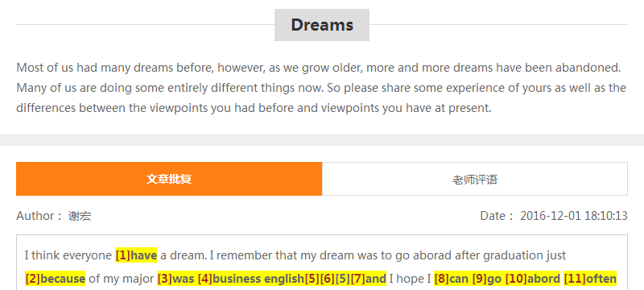Viewport: 644px width, 290px height.
Task: Open the correction marked [11]often
Action: click(x=590, y=279)
